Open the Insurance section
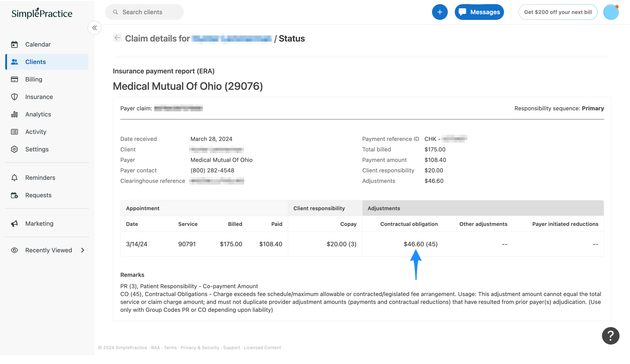 pyautogui.click(x=47, y=97)
